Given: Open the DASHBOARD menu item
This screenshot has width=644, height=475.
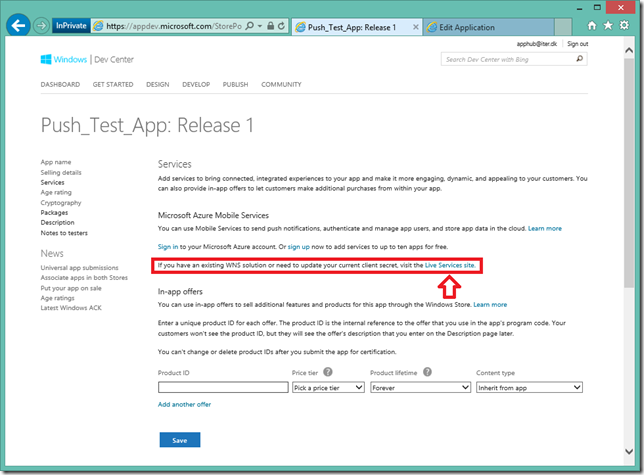Looking at the screenshot, I should (60, 85).
